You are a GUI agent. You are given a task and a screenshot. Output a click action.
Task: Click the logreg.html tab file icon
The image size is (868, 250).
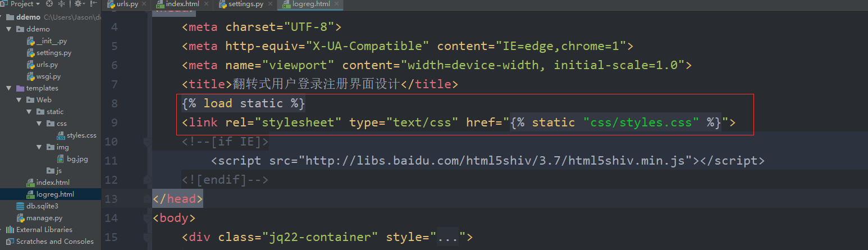pyautogui.click(x=286, y=4)
